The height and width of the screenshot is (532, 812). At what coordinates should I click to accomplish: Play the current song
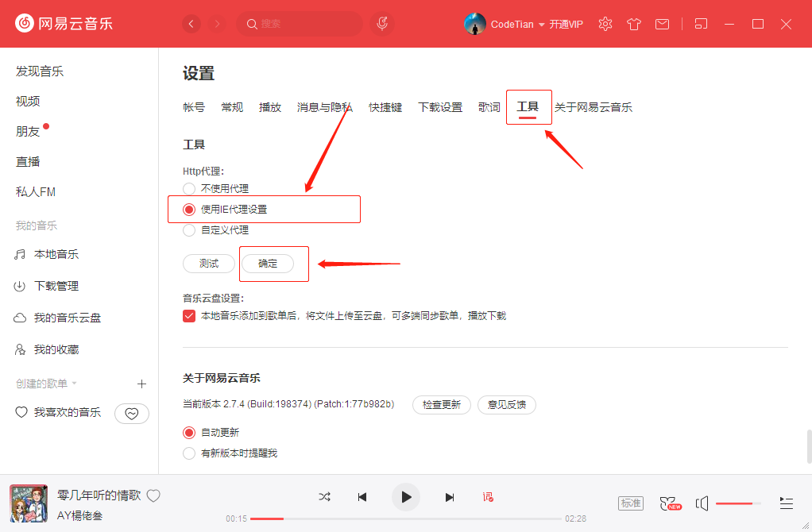[x=406, y=497]
